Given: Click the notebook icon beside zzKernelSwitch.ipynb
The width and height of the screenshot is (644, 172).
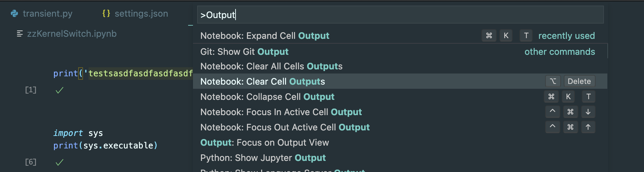Looking at the screenshot, I should [x=20, y=34].
